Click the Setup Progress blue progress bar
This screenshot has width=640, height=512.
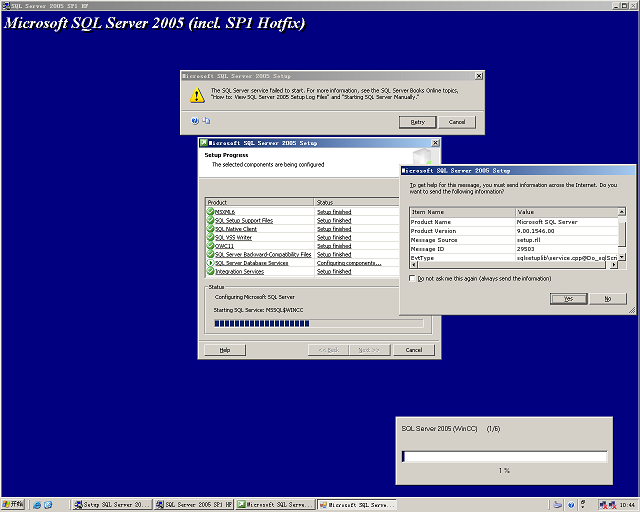319,323
